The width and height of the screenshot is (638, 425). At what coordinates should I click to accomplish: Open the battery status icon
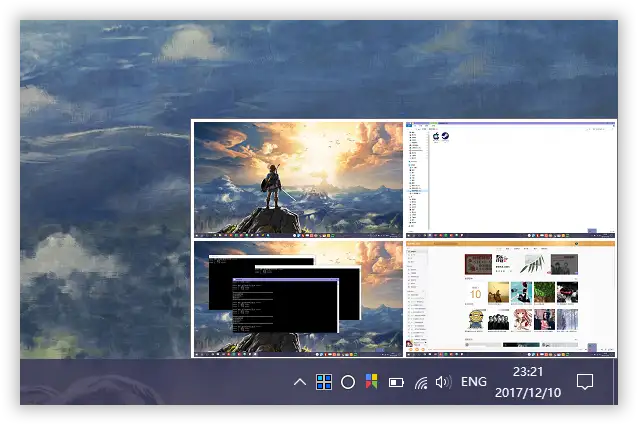pos(396,382)
